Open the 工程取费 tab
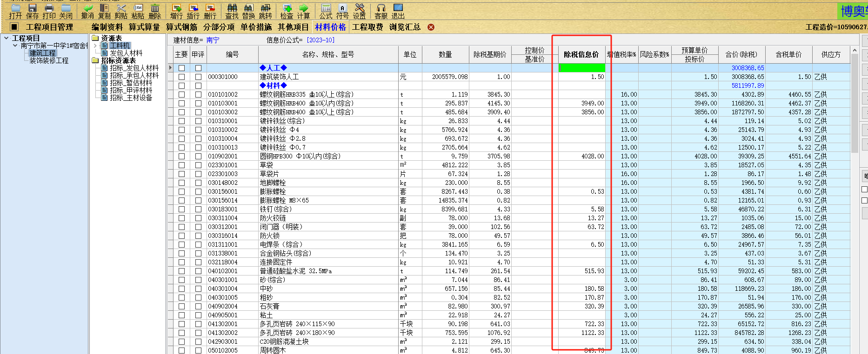The image size is (868, 354). (367, 27)
